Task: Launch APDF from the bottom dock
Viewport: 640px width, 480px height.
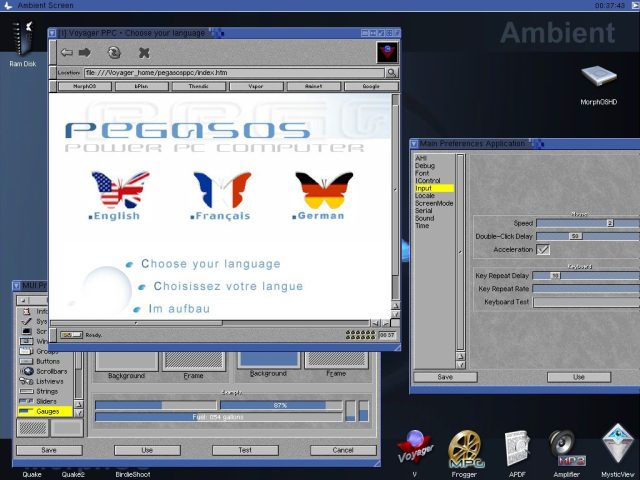Action: pyautogui.click(x=516, y=447)
